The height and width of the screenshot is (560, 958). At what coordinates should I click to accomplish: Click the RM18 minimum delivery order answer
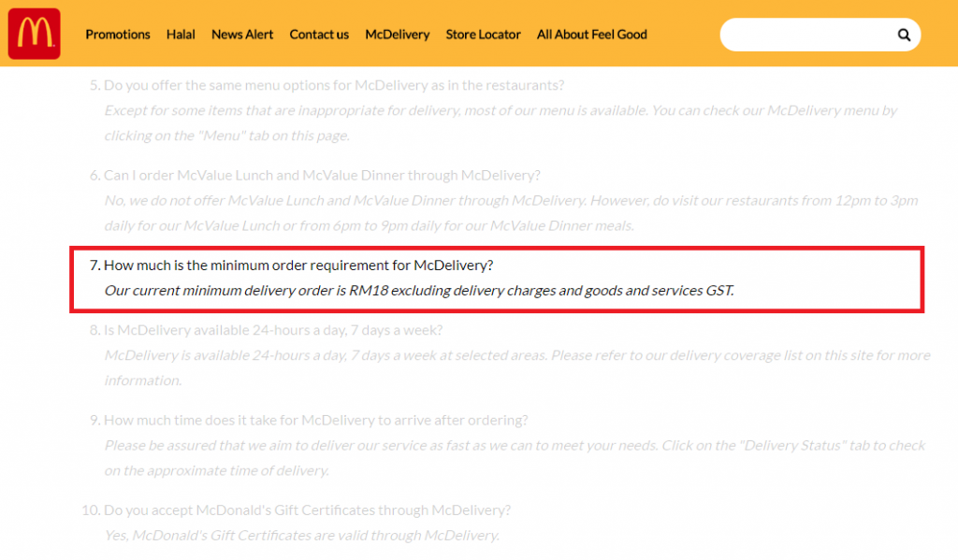pyautogui.click(x=419, y=291)
